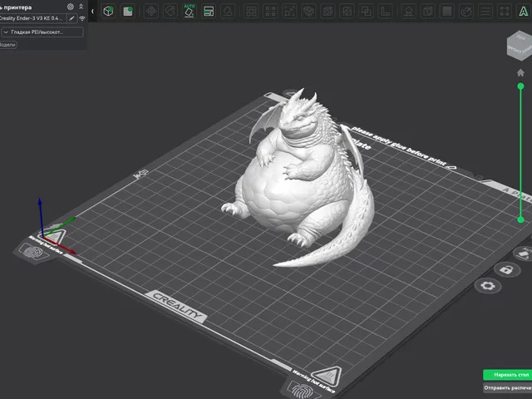
Task: Click the striped layers toolbar icon
Action: [447, 11]
